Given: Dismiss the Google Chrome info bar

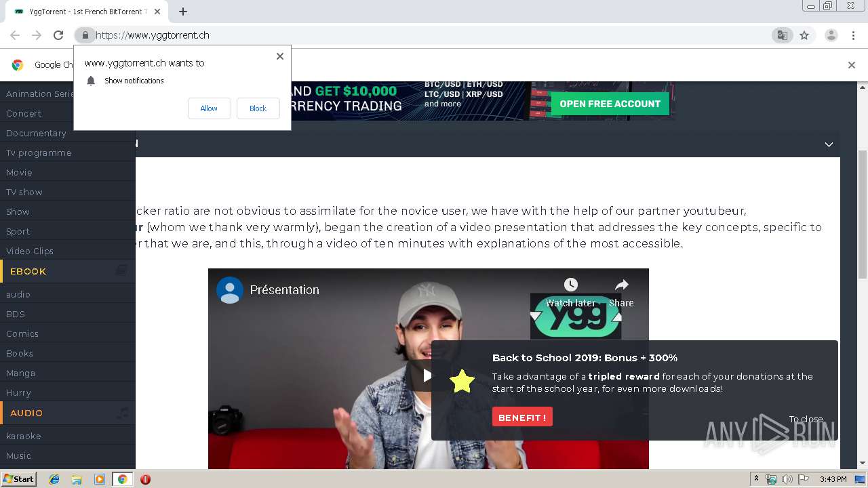Looking at the screenshot, I should click(851, 65).
